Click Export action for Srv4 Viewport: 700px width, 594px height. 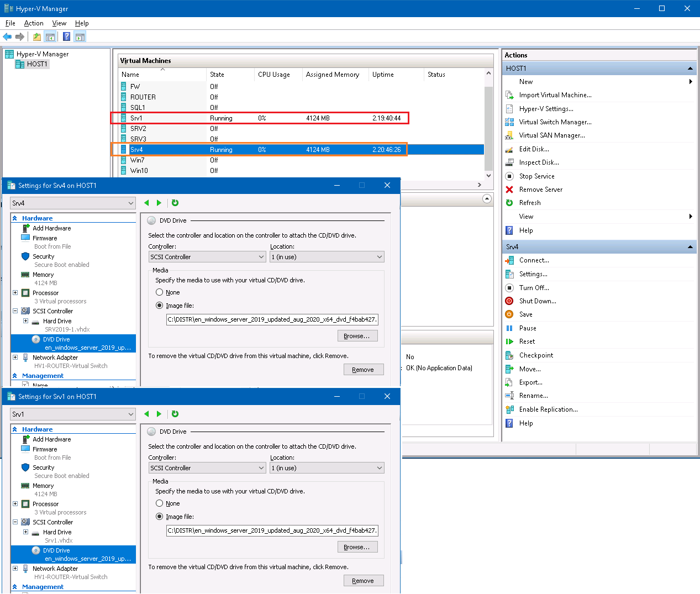coord(530,382)
